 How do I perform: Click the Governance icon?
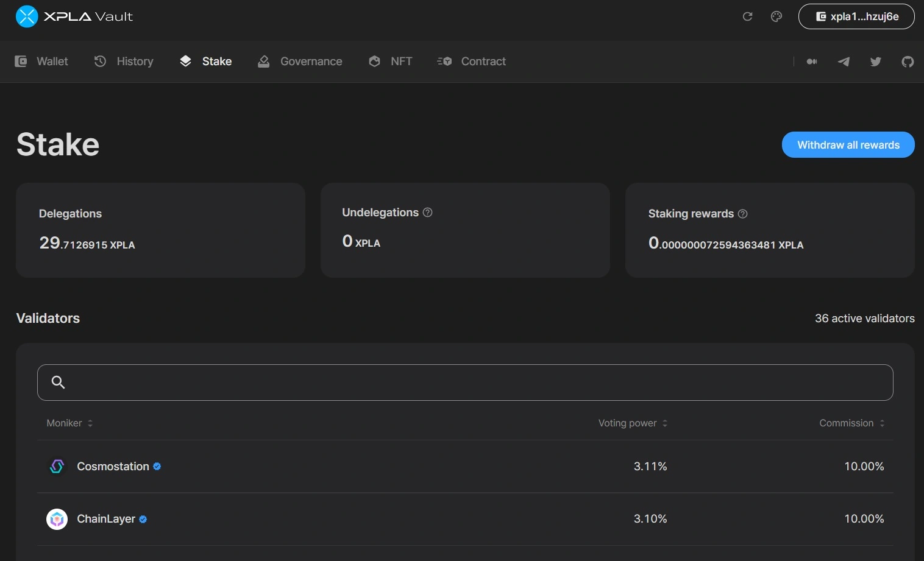pos(263,62)
